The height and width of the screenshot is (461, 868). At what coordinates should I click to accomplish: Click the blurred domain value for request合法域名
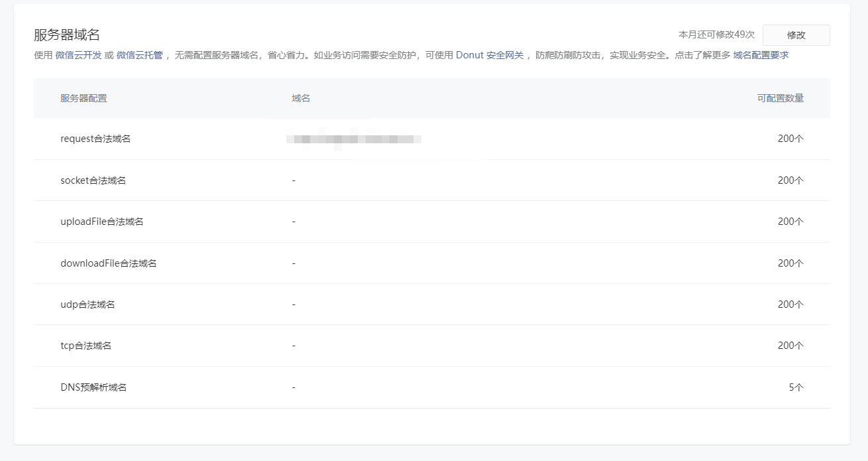coord(354,139)
